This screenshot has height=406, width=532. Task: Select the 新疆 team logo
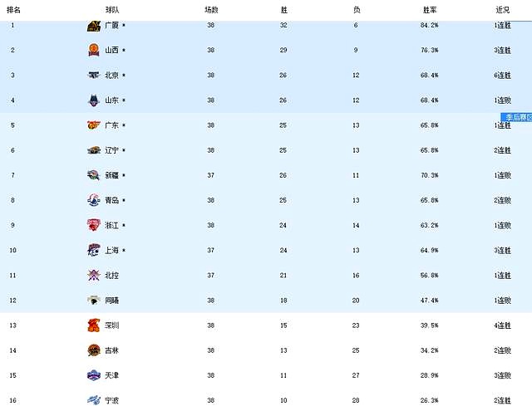(x=93, y=175)
